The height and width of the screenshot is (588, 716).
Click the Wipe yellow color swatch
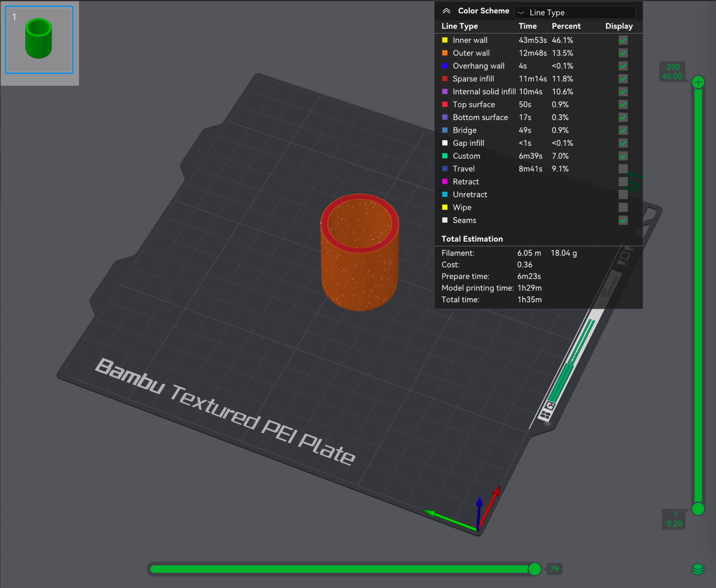[445, 207]
